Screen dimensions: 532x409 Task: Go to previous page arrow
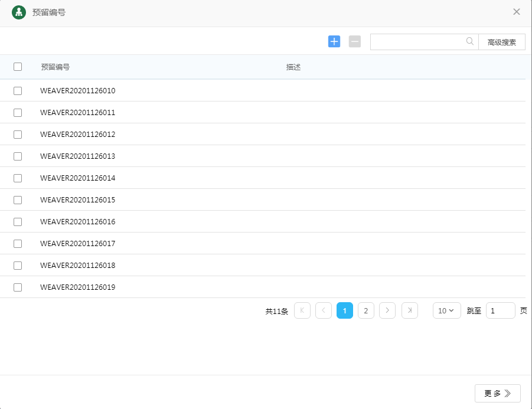324,310
